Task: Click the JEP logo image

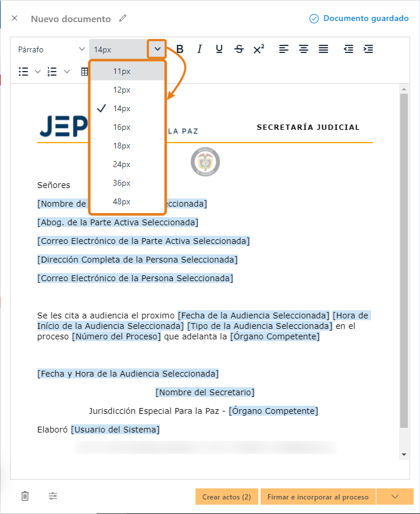Action: [x=64, y=126]
